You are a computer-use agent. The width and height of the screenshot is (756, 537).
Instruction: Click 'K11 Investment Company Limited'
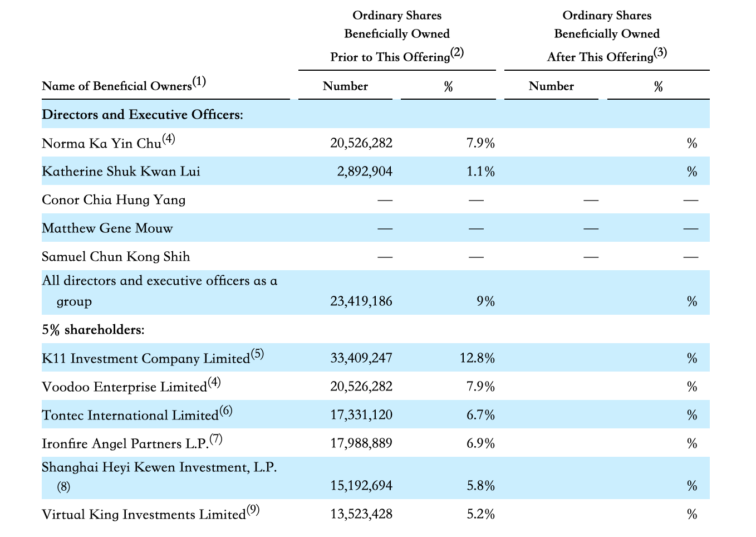[146, 358]
